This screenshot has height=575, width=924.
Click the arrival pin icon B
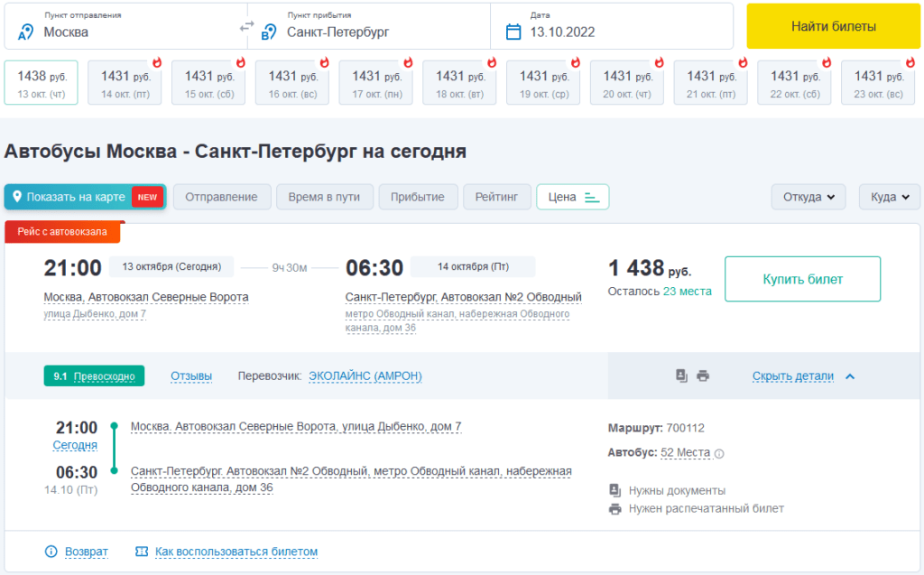pyautogui.click(x=268, y=32)
